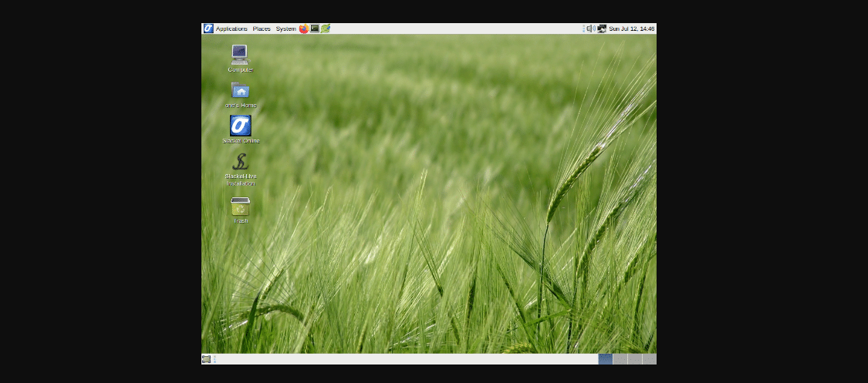Launch Firefox from the top panel

pos(303,29)
